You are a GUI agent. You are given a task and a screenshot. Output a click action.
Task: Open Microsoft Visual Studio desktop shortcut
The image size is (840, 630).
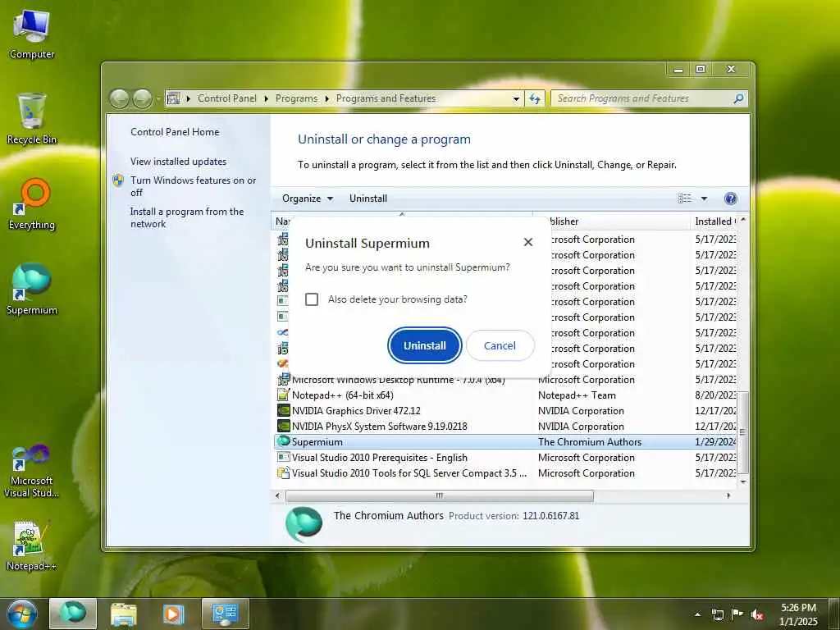point(32,472)
